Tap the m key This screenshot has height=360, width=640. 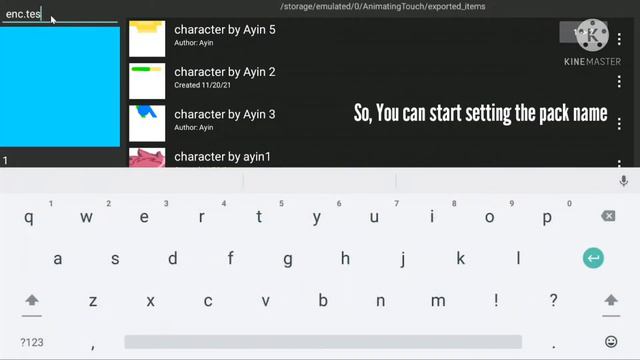click(x=438, y=301)
